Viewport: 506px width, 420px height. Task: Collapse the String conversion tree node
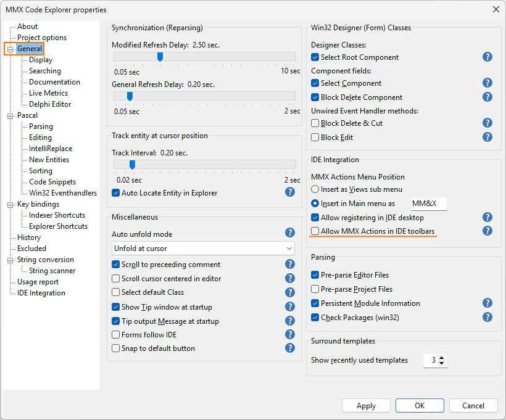pyautogui.click(x=10, y=260)
